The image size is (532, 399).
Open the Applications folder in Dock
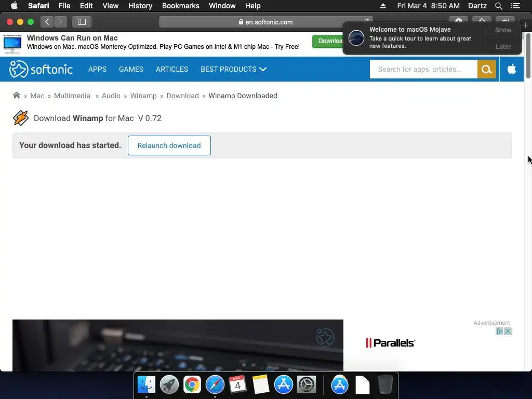[x=340, y=385]
